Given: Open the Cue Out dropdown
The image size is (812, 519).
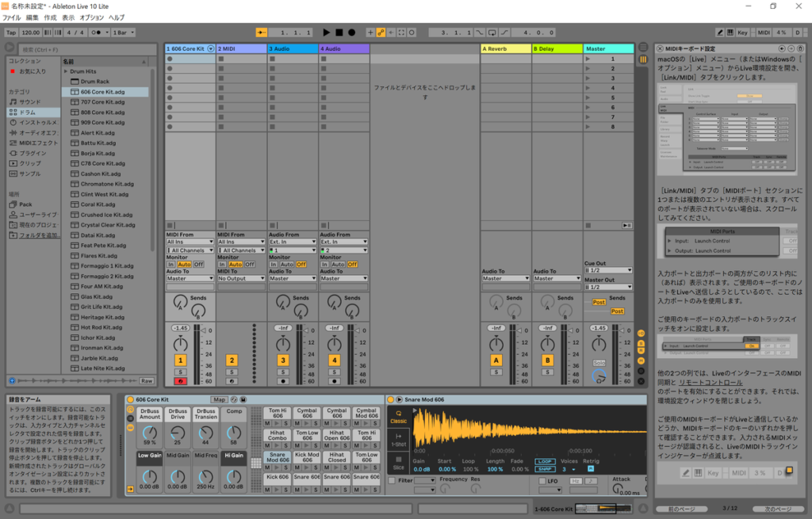Looking at the screenshot, I should (608, 270).
